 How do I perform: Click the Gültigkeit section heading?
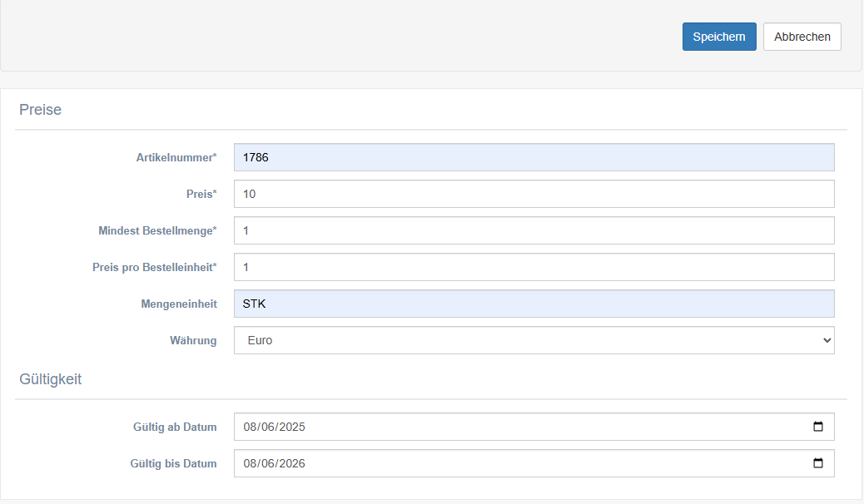(50, 379)
